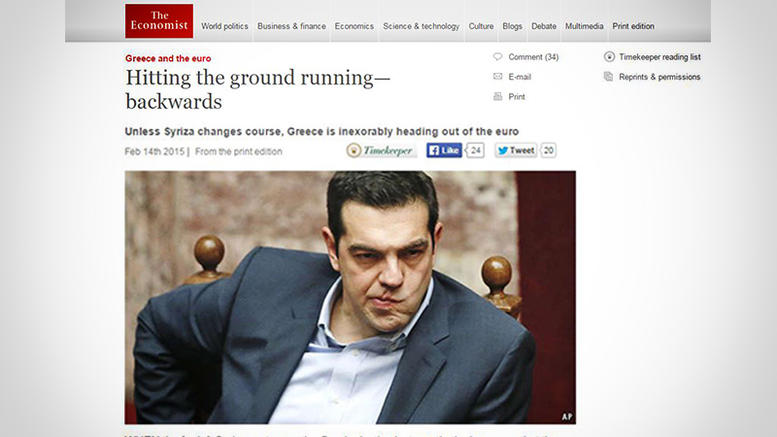Open Comment (34) link
Viewport: 777px width, 437px height.
tap(533, 57)
